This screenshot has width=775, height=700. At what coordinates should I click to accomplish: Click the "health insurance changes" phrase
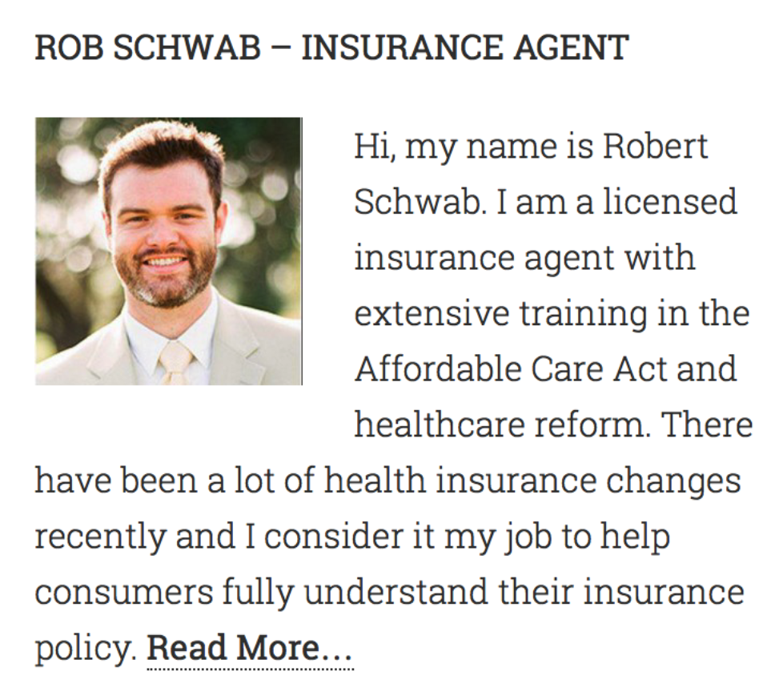tap(532, 481)
